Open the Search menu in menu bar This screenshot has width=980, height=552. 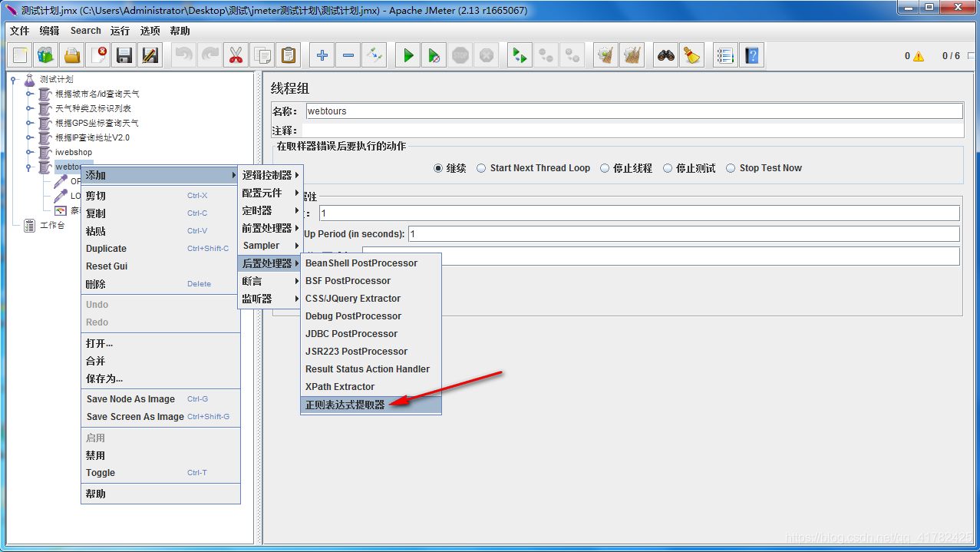(85, 31)
